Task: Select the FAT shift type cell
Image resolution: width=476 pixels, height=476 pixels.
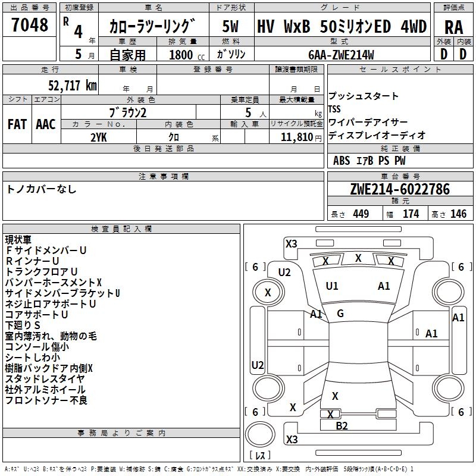Action: tap(17, 124)
